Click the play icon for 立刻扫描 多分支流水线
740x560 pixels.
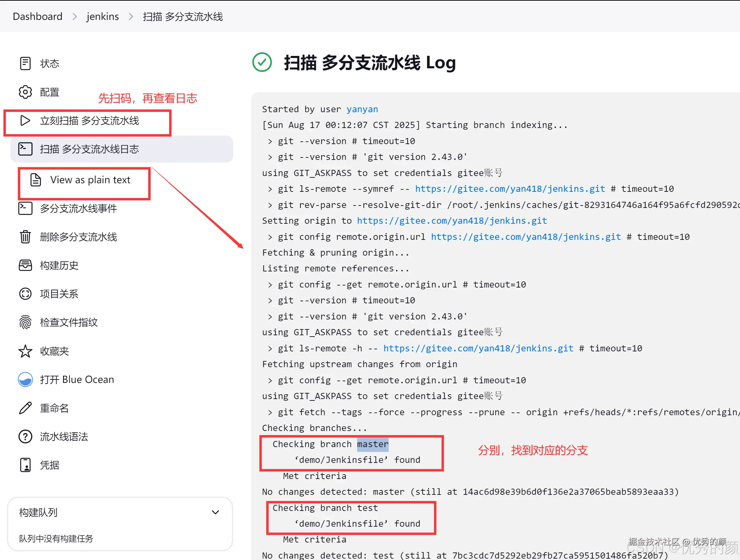pyautogui.click(x=25, y=120)
